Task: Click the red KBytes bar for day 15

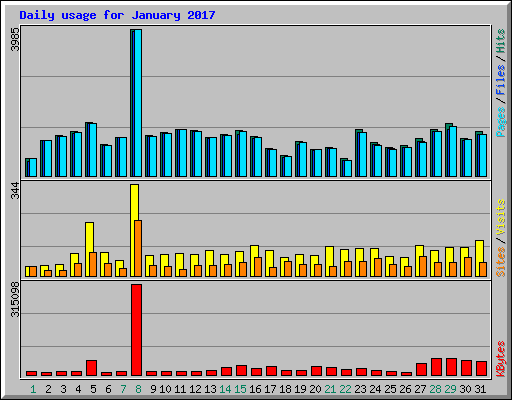Action: tap(241, 371)
